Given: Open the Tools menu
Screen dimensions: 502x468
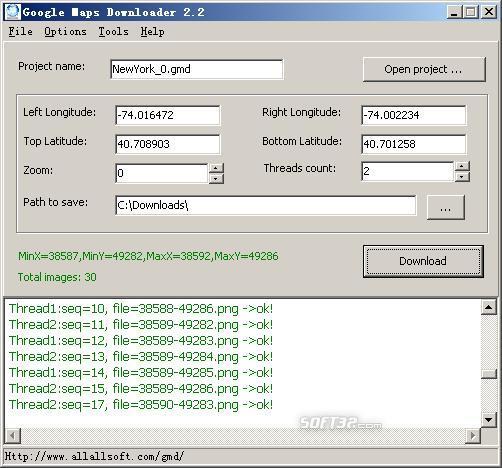Looking at the screenshot, I should pyautogui.click(x=113, y=32).
